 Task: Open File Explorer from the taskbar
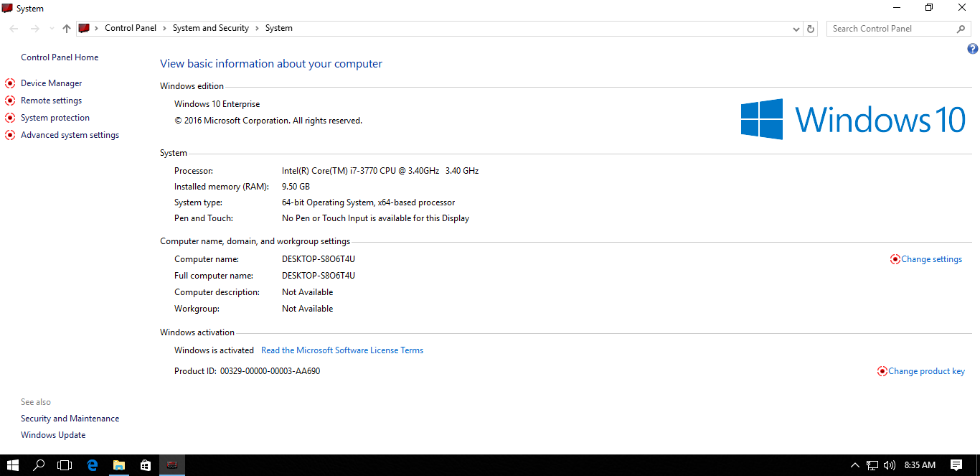coord(119,465)
